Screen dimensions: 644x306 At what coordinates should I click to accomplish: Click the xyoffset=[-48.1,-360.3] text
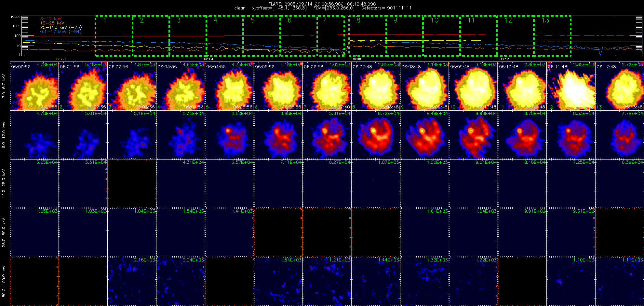279,8
